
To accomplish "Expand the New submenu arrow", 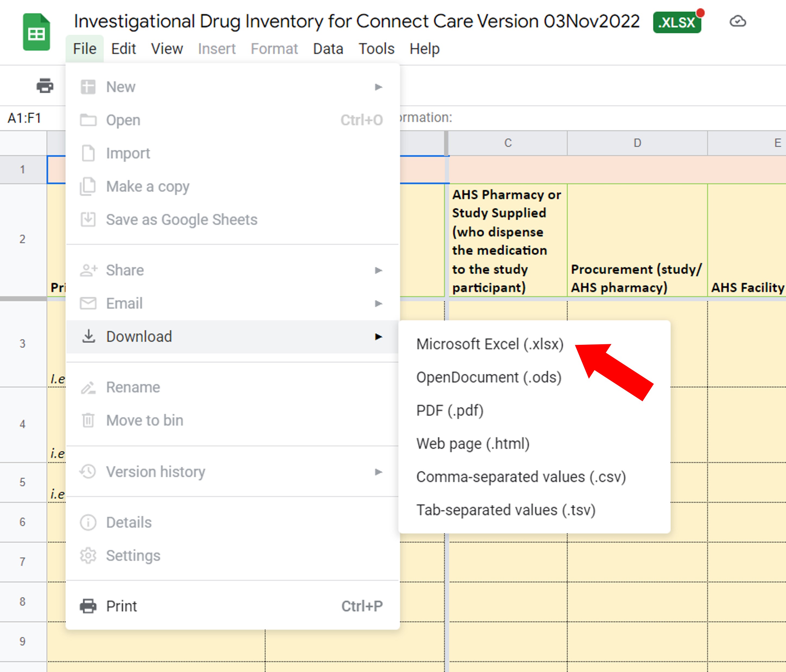I will [x=378, y=87].
